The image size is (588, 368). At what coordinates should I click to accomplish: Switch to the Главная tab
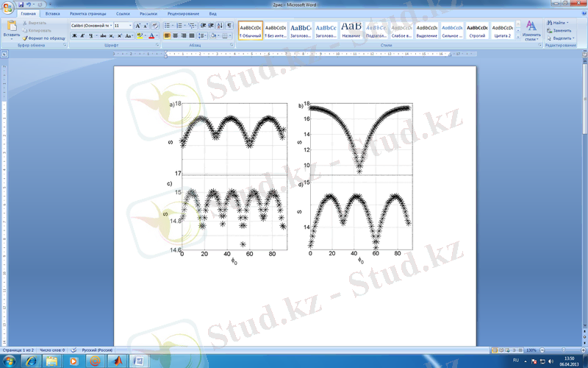pyautogui.click(x=29, y=13)
